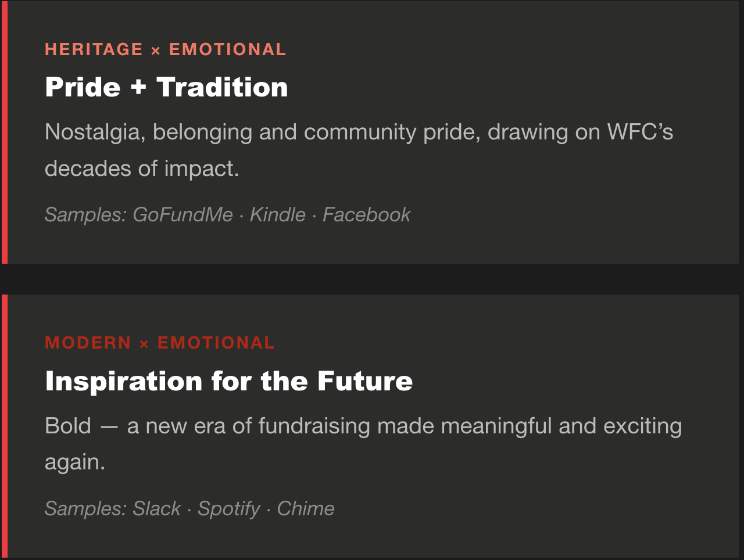Image resolution: width=744 pixels, height=560 pixels.
Task: Click the plus sign in Pride + Tradition
Action: pyautogui.click(x=138, y=88)
